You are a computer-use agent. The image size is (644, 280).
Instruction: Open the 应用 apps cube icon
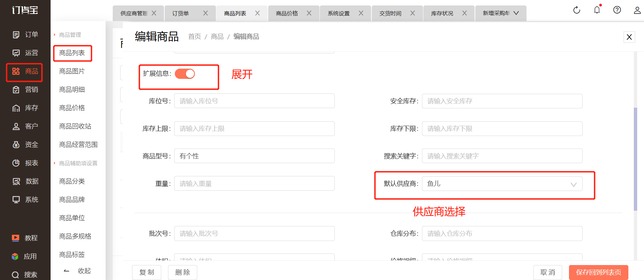click(15, 257)
